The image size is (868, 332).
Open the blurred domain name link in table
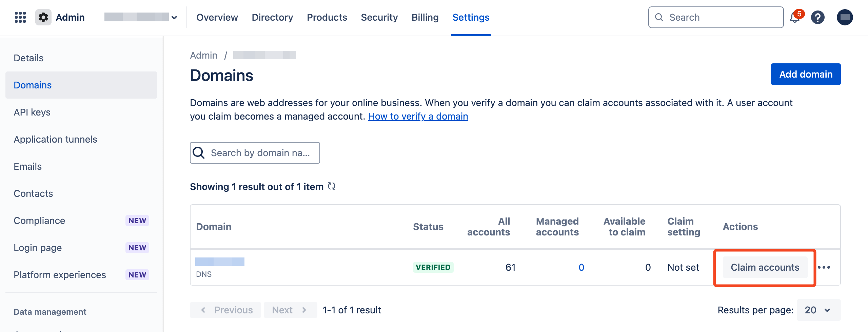point(220,262)
